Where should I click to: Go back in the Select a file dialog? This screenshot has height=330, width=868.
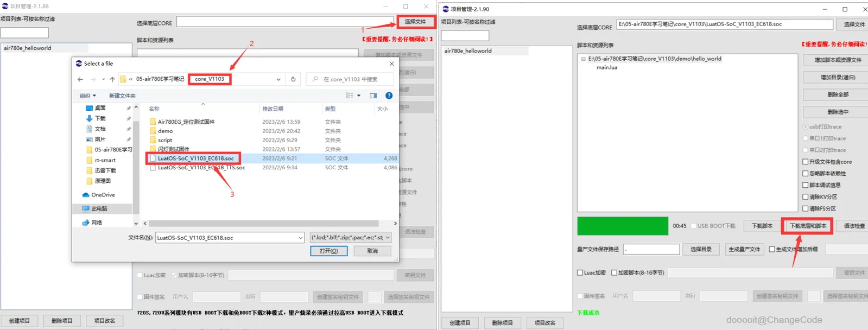coord(80,79)
